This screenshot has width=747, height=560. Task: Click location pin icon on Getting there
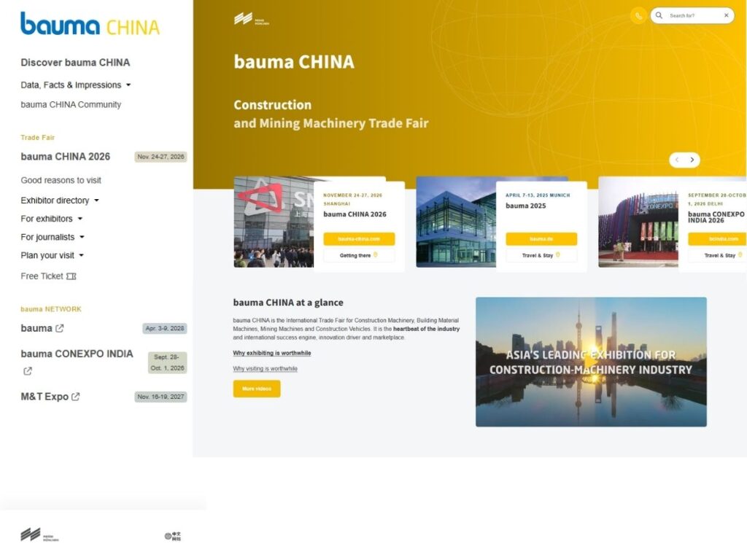[x=376, y=255]
